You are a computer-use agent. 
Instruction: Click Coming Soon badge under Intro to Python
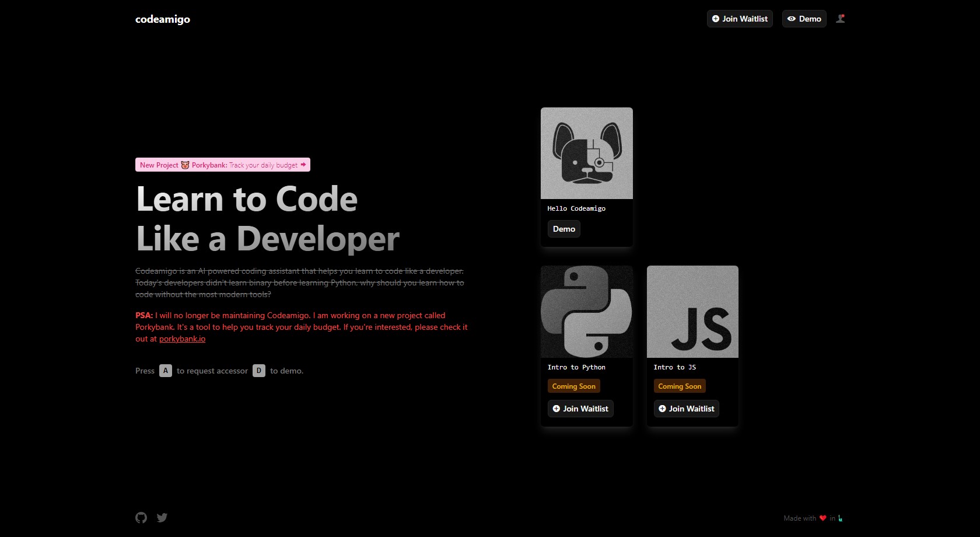pos(573,386)
